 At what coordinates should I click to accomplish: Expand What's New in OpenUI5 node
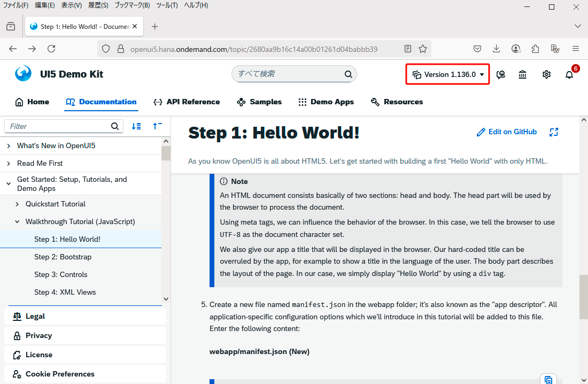tap(9, 145)
